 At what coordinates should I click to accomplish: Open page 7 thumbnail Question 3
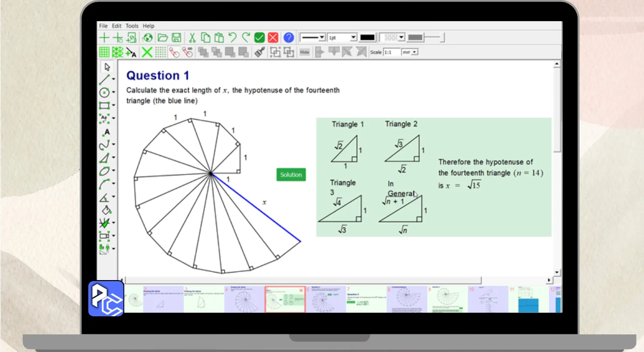[366, 299]
